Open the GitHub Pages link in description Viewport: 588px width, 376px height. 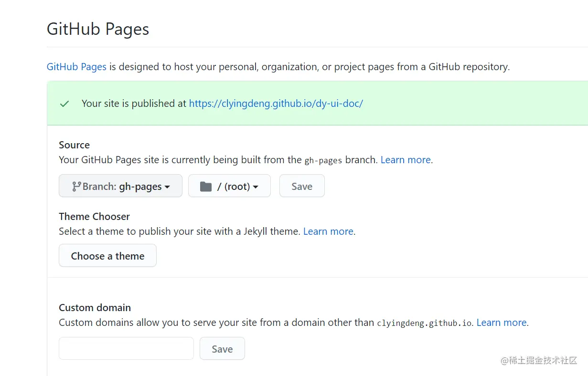coord(76,67)
